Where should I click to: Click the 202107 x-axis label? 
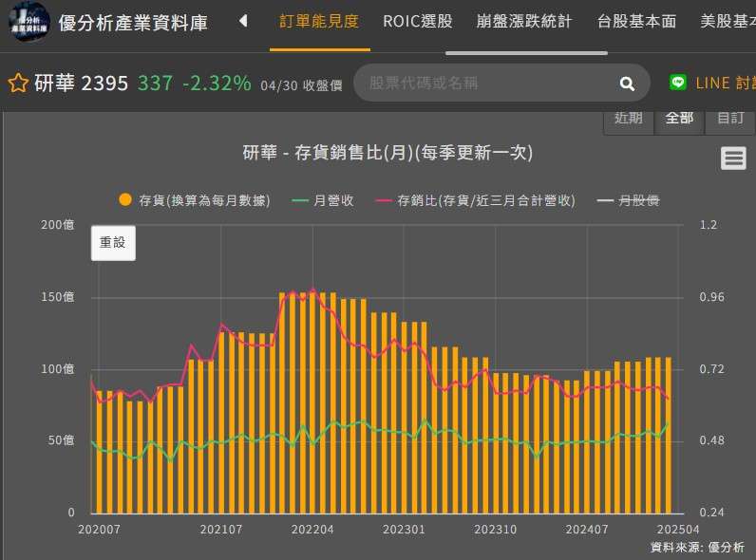[221, 530]
